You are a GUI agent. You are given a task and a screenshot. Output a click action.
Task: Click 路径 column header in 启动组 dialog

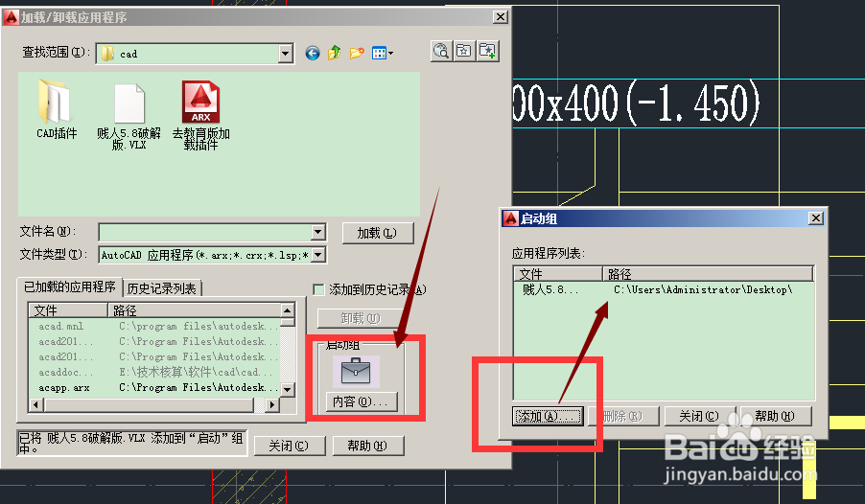click(708, 273)
